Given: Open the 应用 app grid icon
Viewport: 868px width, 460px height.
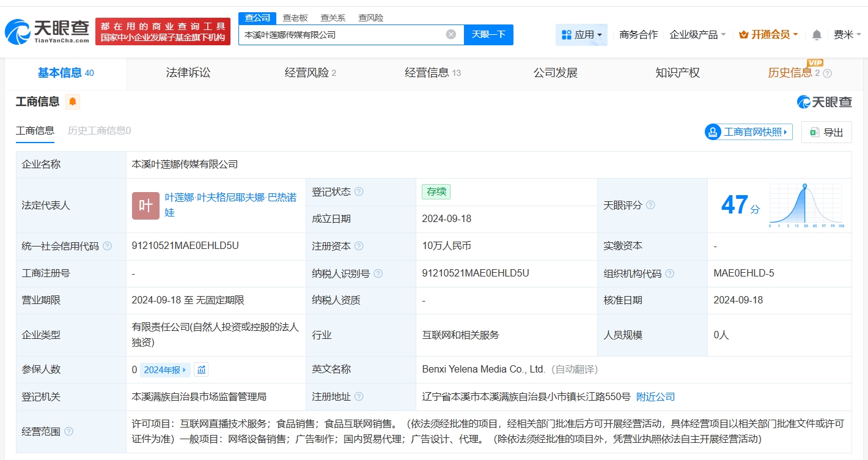Looking at the screenshot, I should (x=568, y=35).
